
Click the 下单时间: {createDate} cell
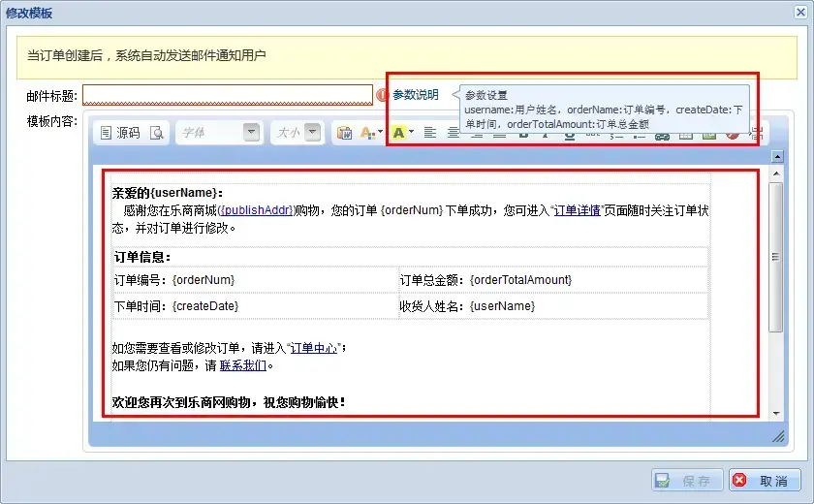point(256,305)
